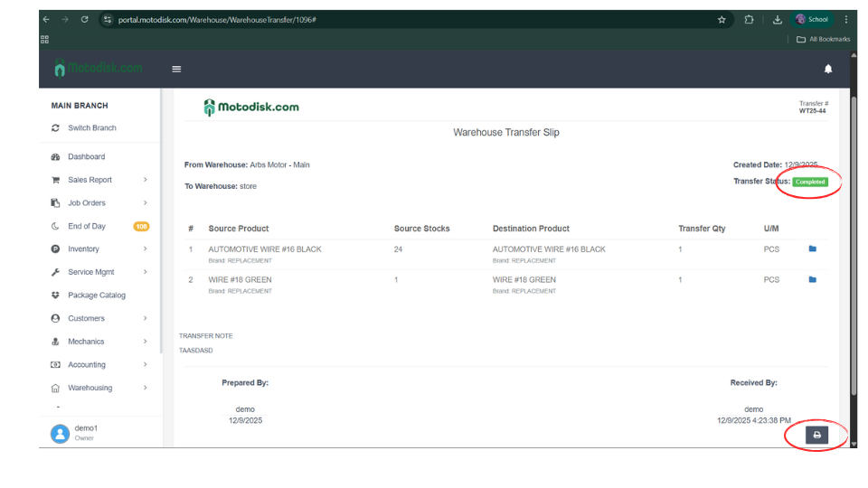Click folder icon for AUTOMOTIVE WIRE #16 BLACK

point(812,249)
